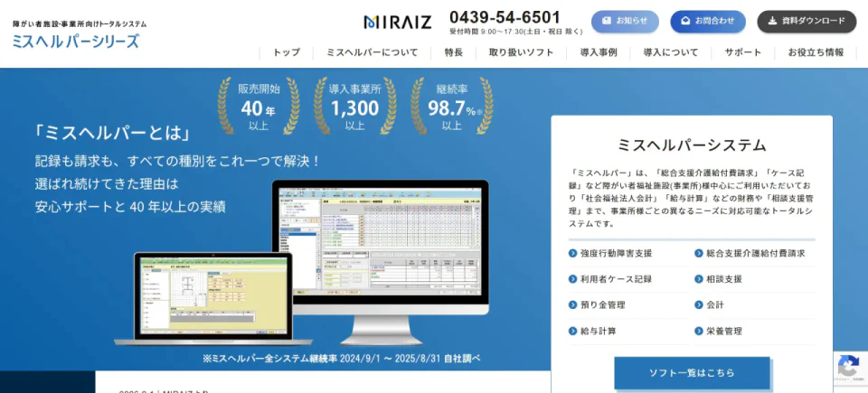
Task: Click the 受付時間 9:00～17:30 text
Action: [516, 33]
